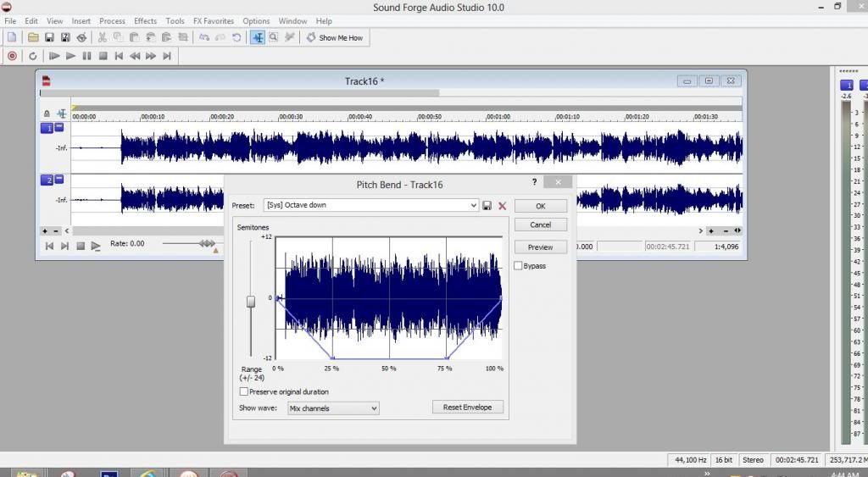Open the Tools menu
Image resolution: width=868 pixels, height=477 pixels.
coord(175,21)
